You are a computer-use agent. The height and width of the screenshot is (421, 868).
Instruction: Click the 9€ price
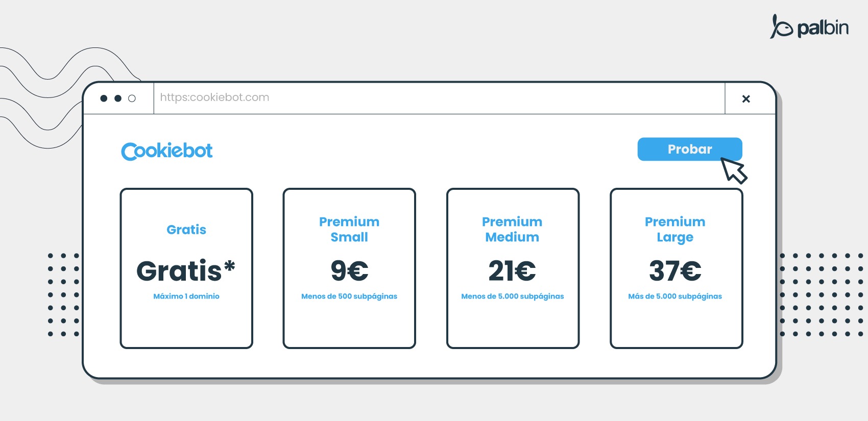tap(349, 270)
